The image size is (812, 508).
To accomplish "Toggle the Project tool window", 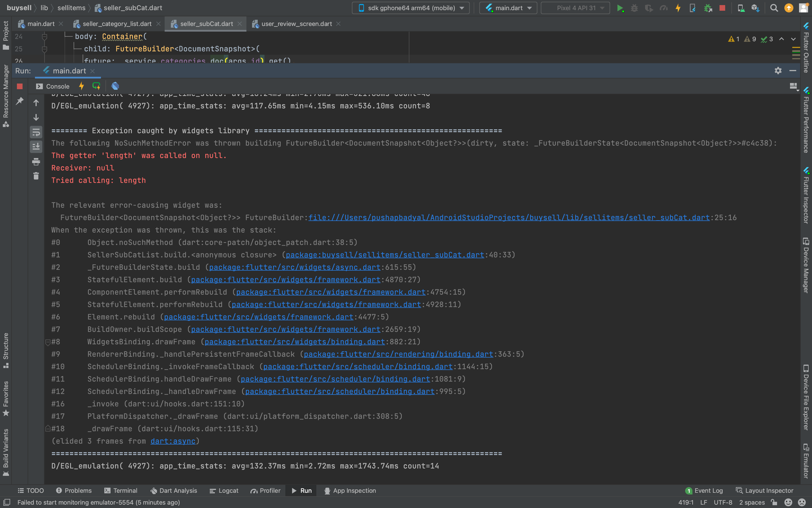I will tap(6, 35).
